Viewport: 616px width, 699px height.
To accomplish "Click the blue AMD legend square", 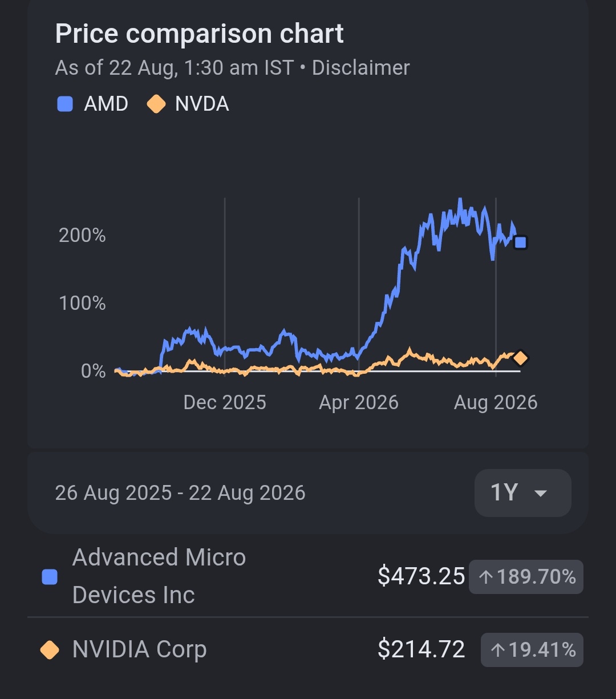I will [65, 104].
